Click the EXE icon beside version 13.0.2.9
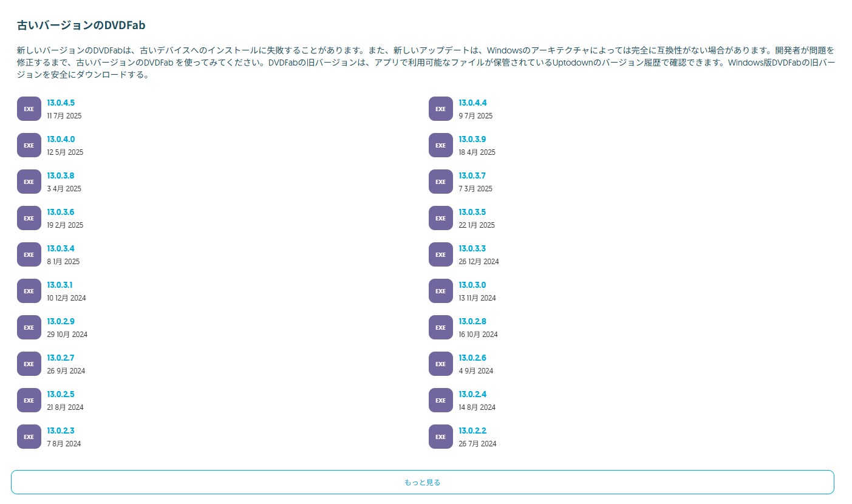 click(29, 327)
